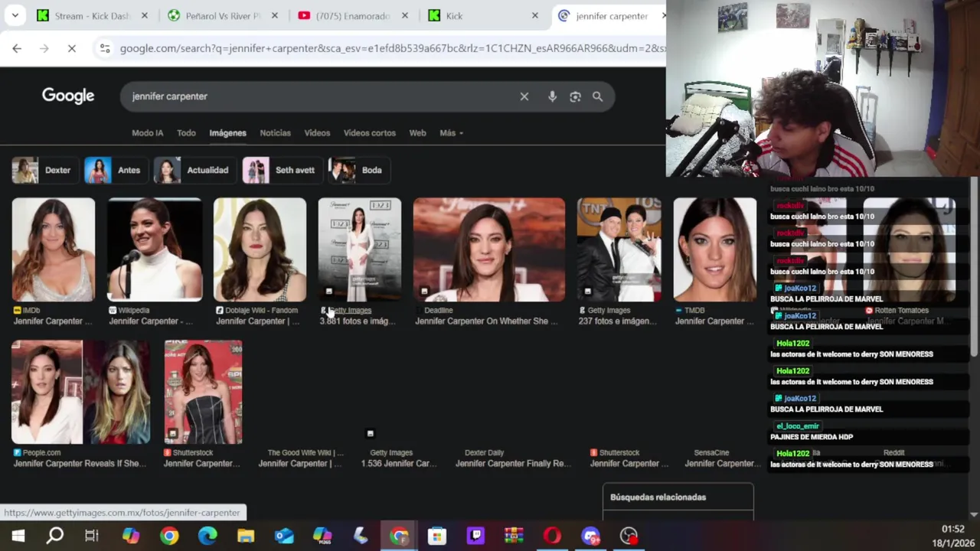This screenshot has width=980, height=551.
Task: Expand the Más search filter menu
Action: [x=451, y=133]
